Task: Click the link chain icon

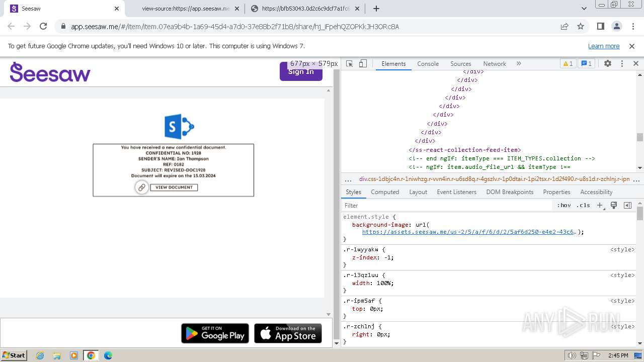Action: pyautogui.click(x=142, y=188)
